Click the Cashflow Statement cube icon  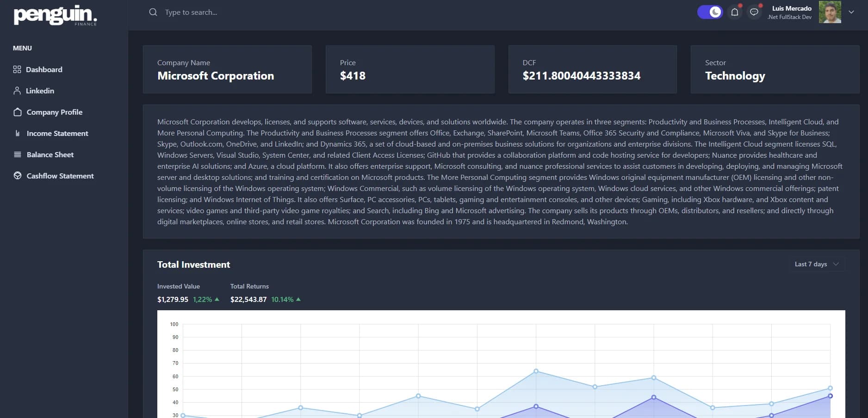click(18, 176)
